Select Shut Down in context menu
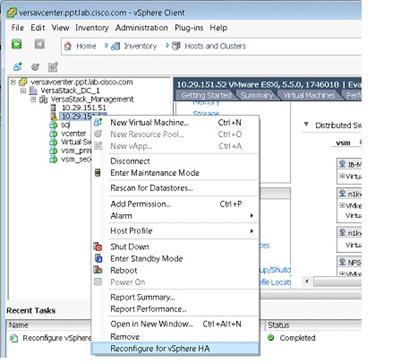The height and width of the screenshot is (364, 418). (x=175, y=247)
